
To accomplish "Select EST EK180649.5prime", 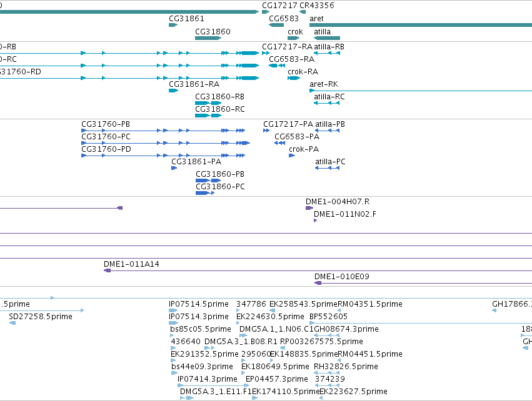I will [275, 367].
